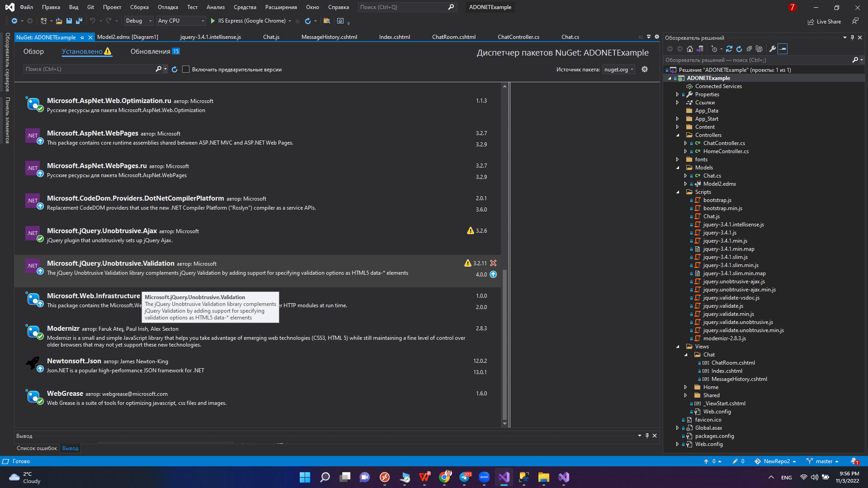Sync Solution Explorer with active document
The width and height of the screenshot is (868, 488).
pos(701,49)
